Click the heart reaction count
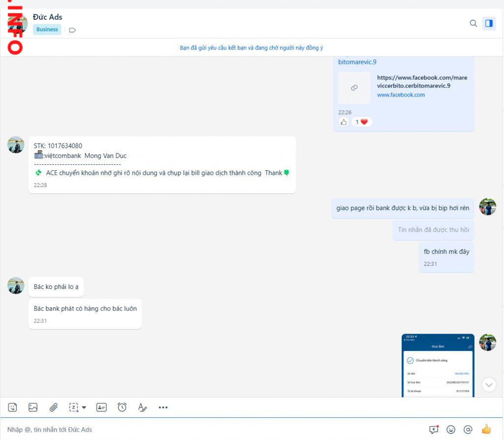 point(362,122)
